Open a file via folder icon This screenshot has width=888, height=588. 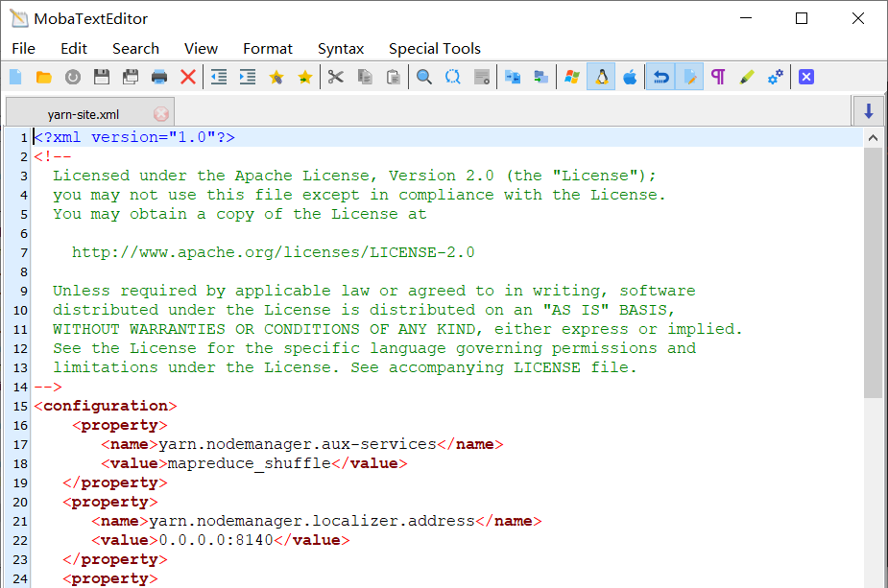pos(44,77)
